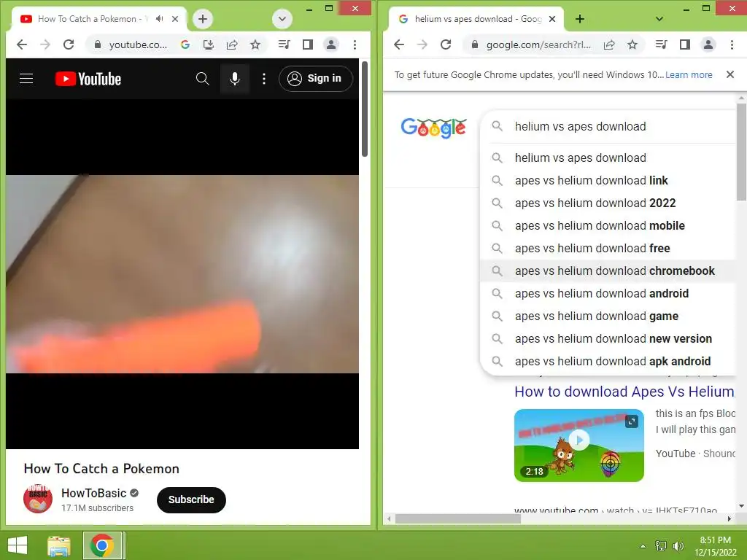The image size is (747, 560).
Task: Open the YouTube hamburger guide menu
Action: pos(26,79)
